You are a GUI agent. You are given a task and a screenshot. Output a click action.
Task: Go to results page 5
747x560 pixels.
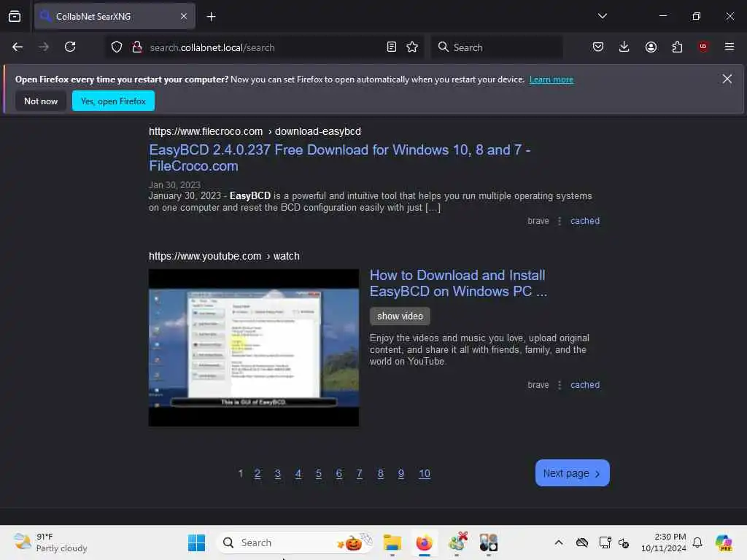point(319,473)
